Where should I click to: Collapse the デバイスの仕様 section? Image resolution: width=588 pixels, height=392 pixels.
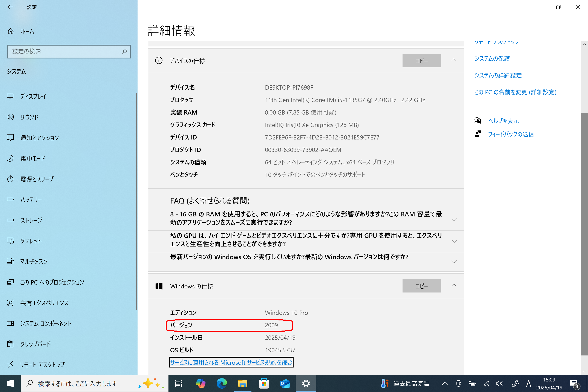click(x=454, y=60)
